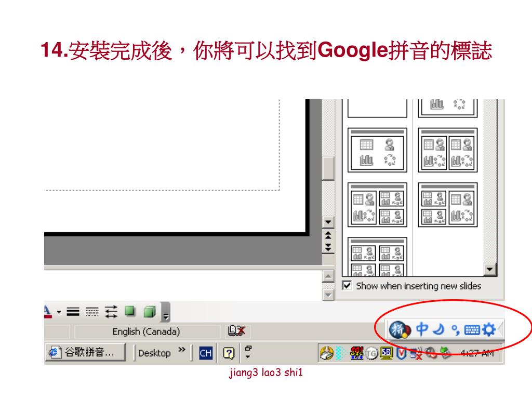Image resolution: width=532 pixels, height=399 pixels.
Task: Toggle half/full-width with the moon icon
Action: pyautogui.click(x=438, y=329)
